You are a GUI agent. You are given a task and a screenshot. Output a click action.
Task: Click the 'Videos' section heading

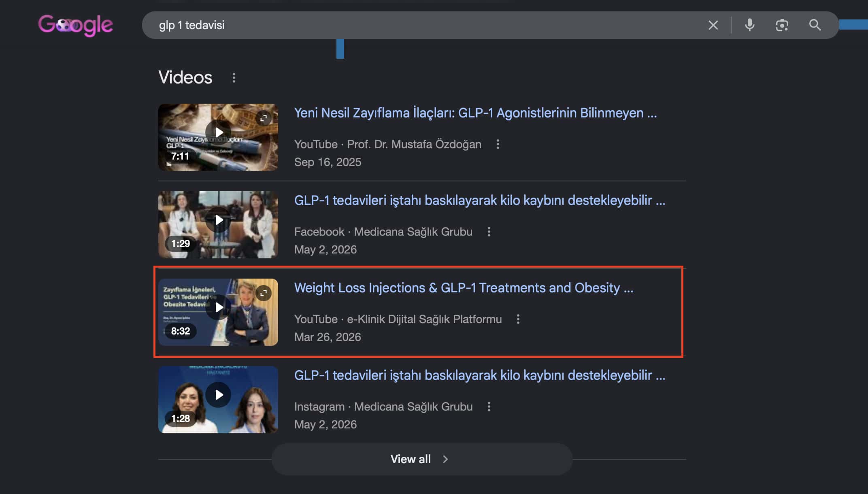point(185,77)
